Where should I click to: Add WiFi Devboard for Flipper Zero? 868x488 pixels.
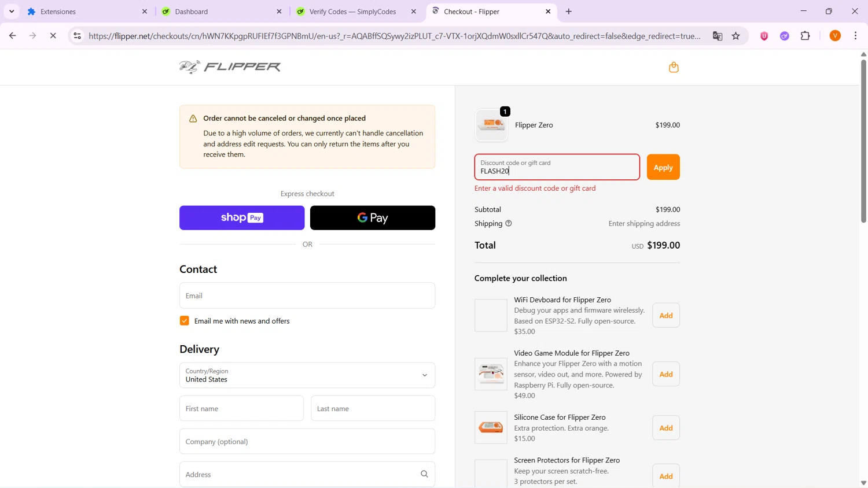click(x=666, y=315)
